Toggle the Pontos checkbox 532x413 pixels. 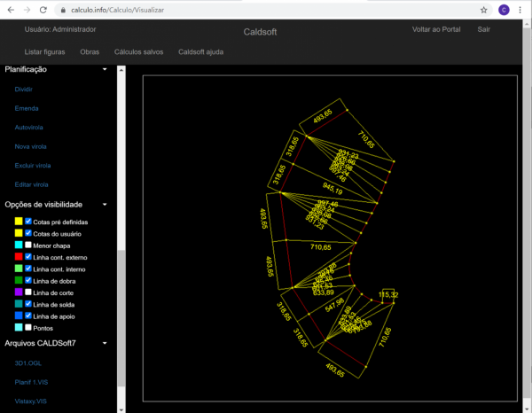click(28, 327)
